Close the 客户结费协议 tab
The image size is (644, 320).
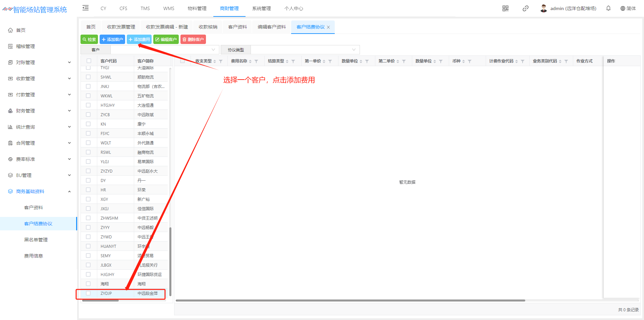(x=328, y=28)
